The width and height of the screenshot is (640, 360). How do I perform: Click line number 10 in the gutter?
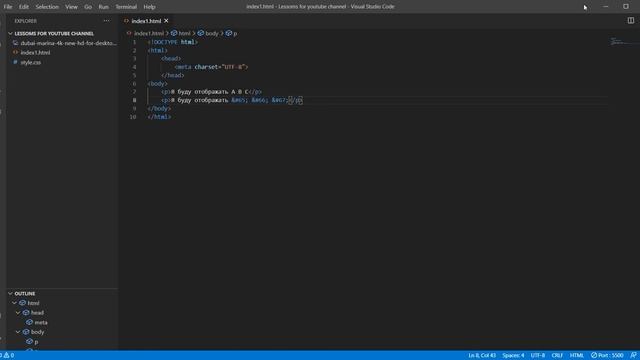coord(133,117)
